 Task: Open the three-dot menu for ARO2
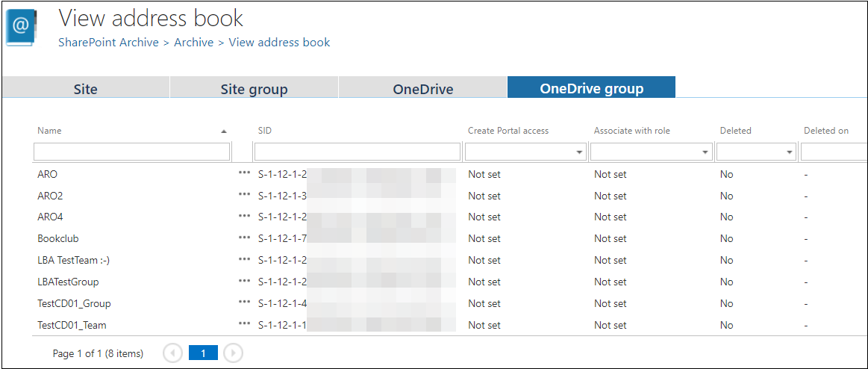[244, 196]
